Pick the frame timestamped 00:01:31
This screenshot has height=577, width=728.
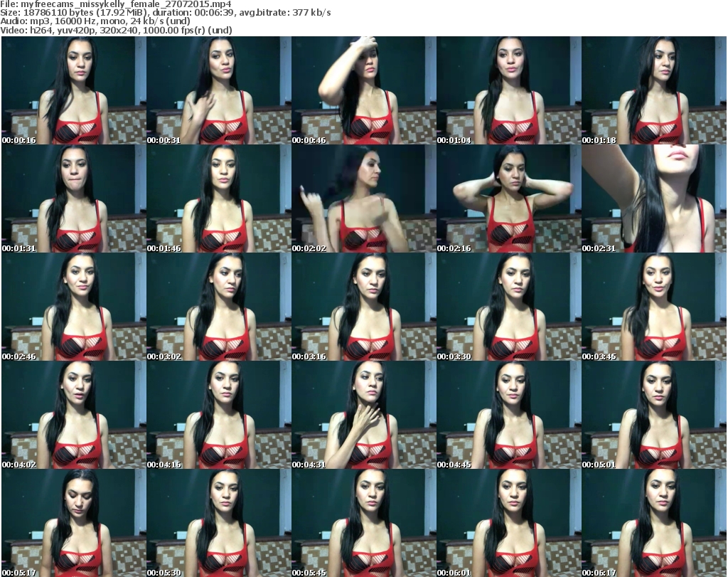coord(74,198)
